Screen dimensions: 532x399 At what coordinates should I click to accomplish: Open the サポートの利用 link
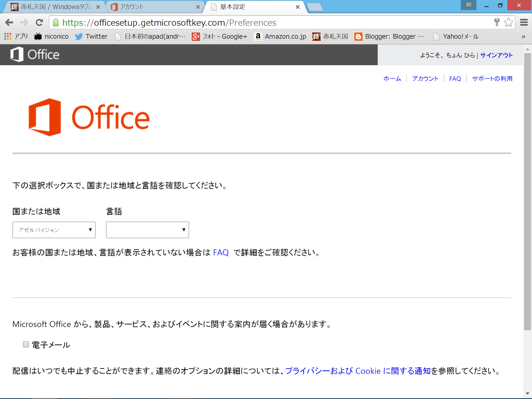[x=492, y=78]
